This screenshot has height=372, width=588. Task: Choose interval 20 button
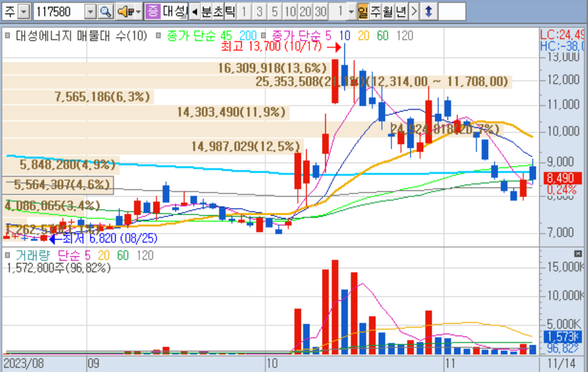click(x=305, y=12)
